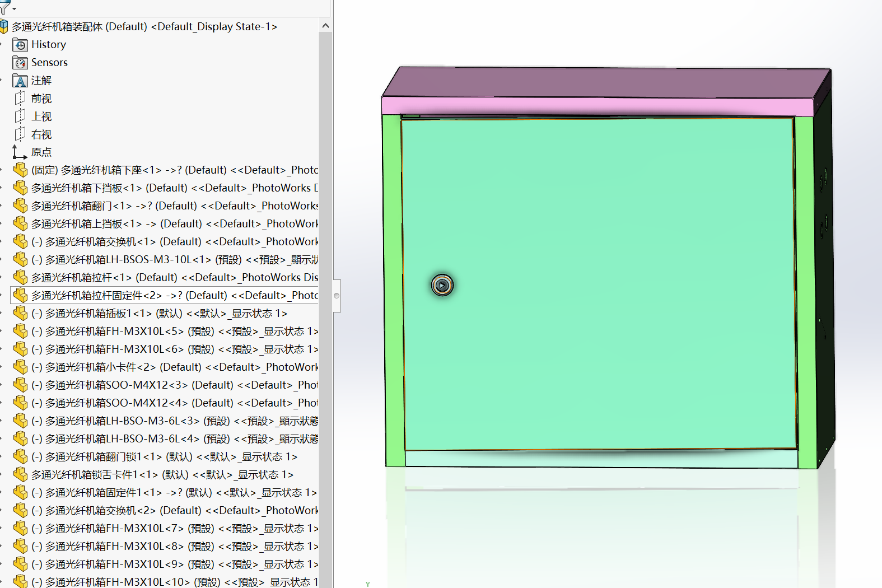Select the 上视 top plane icon

point(20,116)
